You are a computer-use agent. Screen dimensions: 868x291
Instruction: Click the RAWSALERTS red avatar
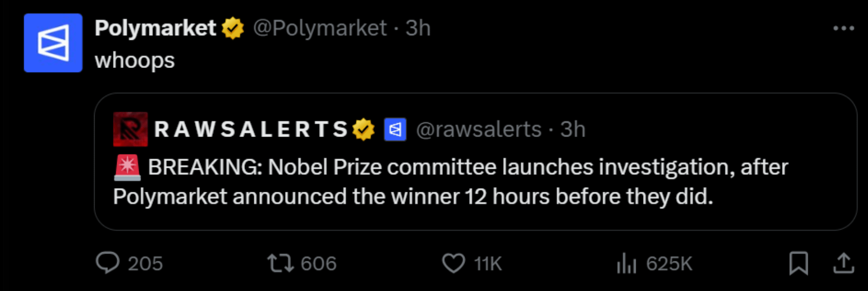(130, 129)
